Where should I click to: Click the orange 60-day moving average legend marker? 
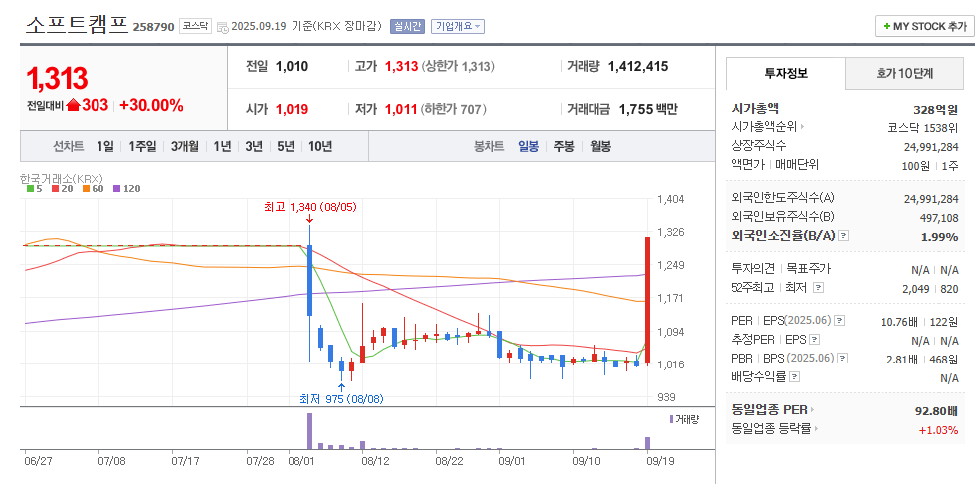tap(87, 188)
